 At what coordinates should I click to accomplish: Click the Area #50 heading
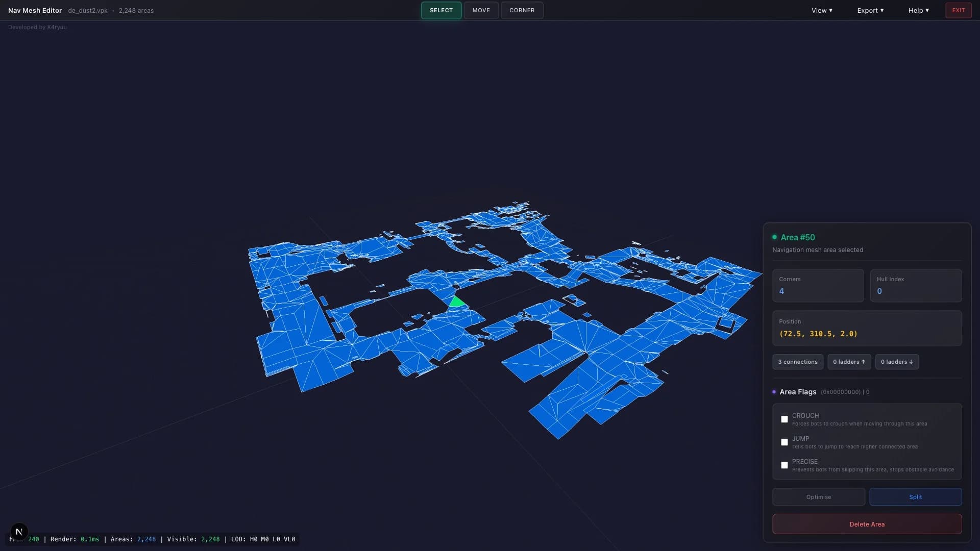click(x=798, y=237)
